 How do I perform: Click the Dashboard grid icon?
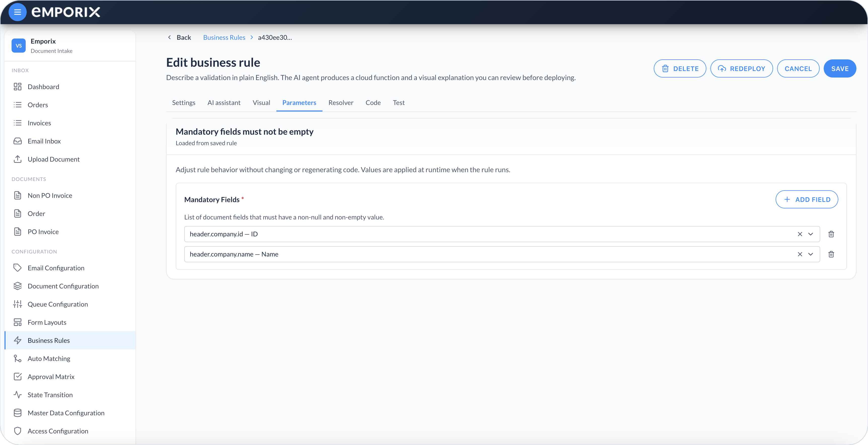click(18, 87)
